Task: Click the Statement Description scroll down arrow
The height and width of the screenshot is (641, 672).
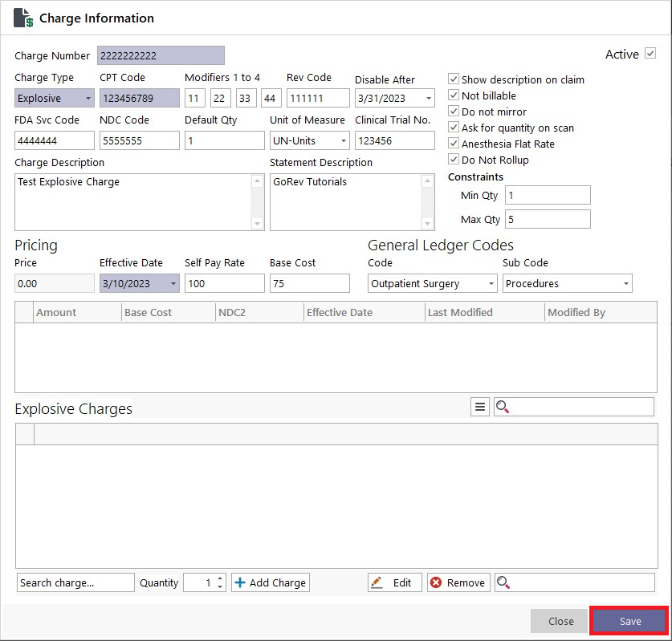Action: [427, 223]
